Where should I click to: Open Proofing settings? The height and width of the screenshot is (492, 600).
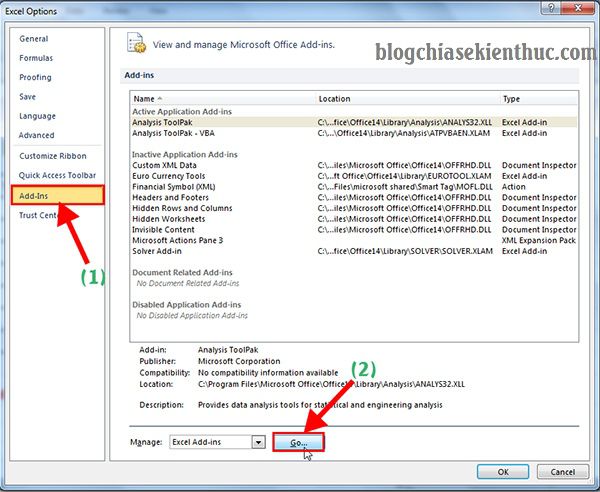point(35,77)
